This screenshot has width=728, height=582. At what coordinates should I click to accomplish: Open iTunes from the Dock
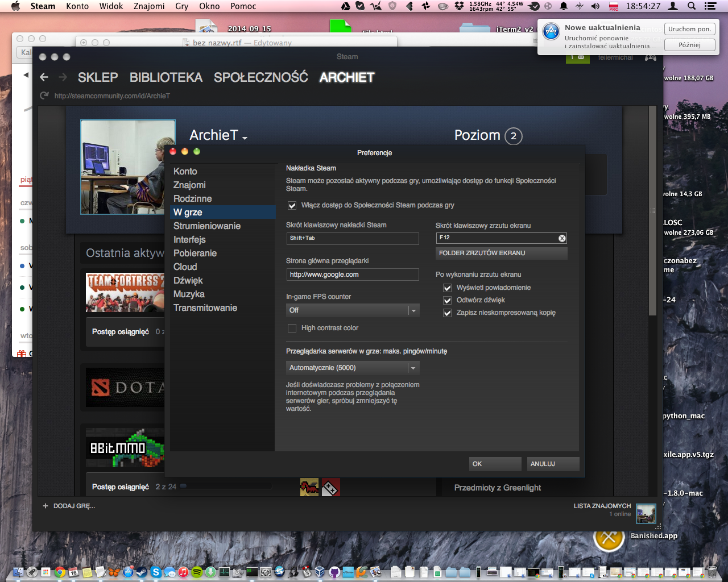[183, 572]
